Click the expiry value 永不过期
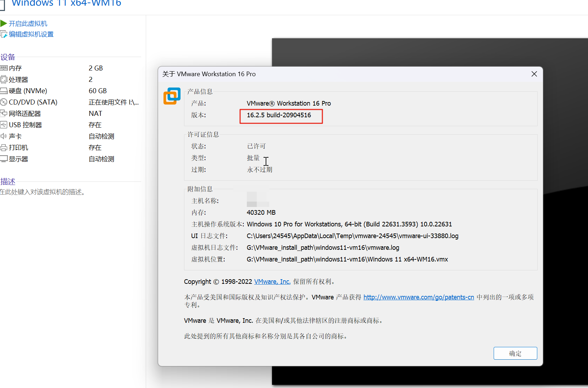Screen dimensions: 588x388 coord(260,170)
